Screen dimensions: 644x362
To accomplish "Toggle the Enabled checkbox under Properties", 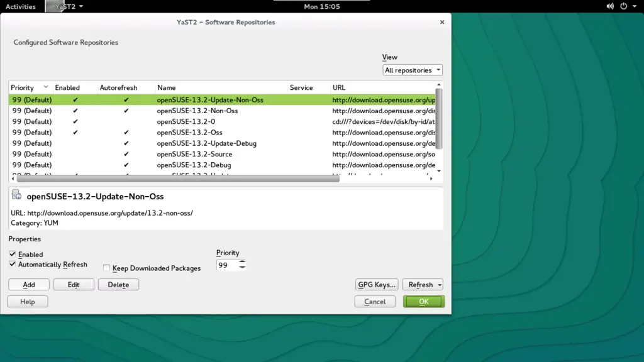I will 13,254.
